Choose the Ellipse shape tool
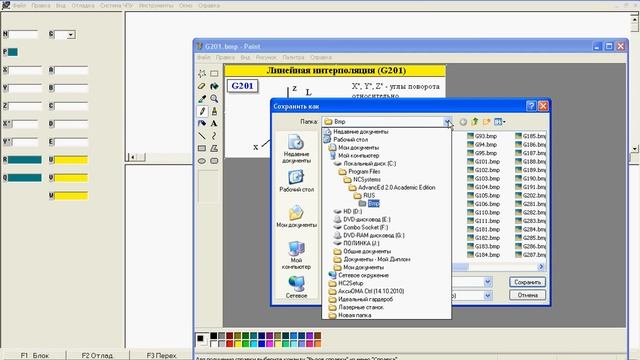The image size is (640, 360). [x=202, y=161]
